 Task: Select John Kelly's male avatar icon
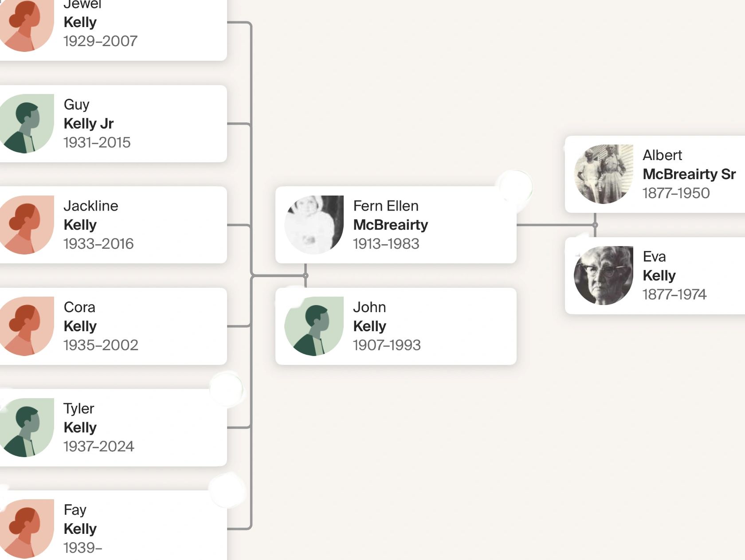click(314, 326)
